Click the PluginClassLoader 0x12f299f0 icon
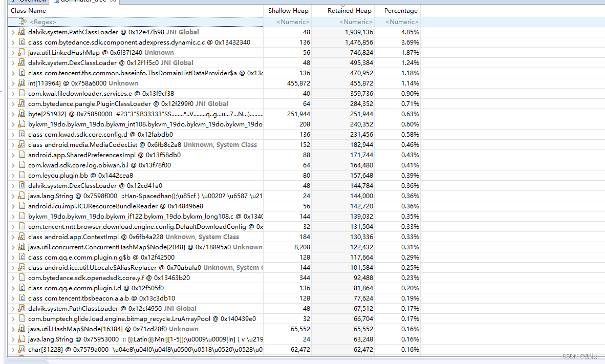 pyautogui.click(x=22, y=103)
